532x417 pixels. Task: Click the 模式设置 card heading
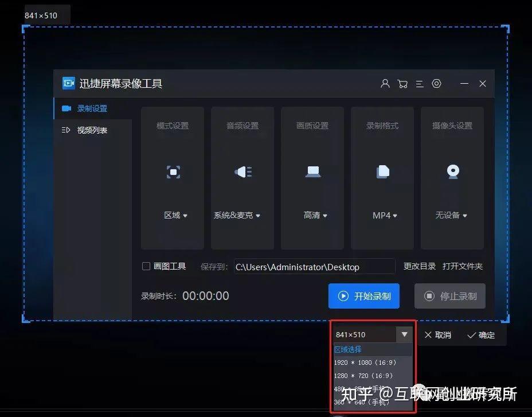coord(173,126)
